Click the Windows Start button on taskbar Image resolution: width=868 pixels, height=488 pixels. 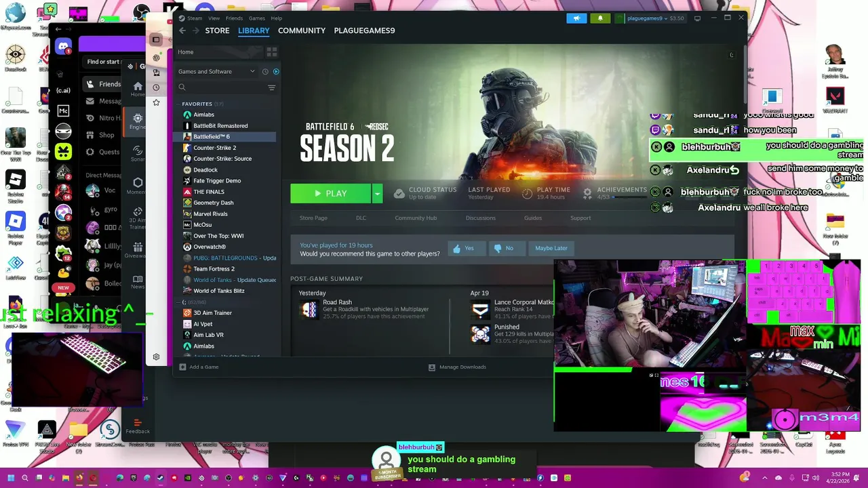(11, 478)
